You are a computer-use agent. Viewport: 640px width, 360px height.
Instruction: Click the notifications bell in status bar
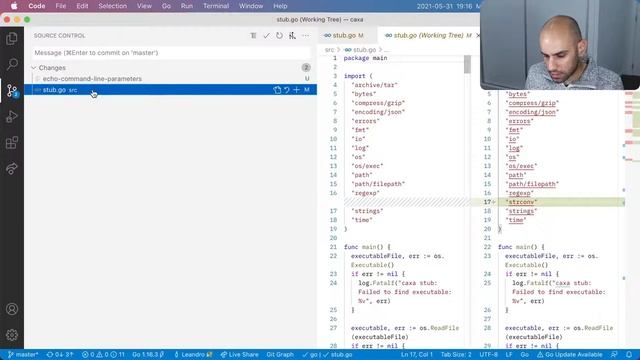pos(629,355)
